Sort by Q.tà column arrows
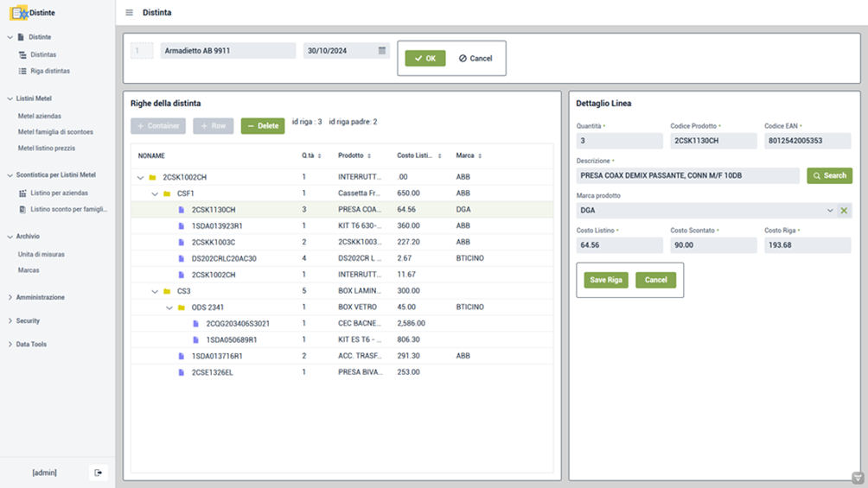 [x=319, y=156]
